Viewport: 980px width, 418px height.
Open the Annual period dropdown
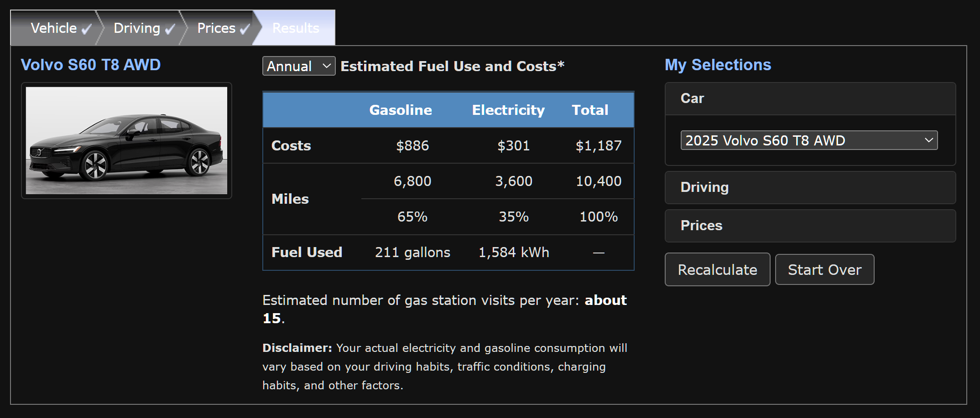coord(299,66)
